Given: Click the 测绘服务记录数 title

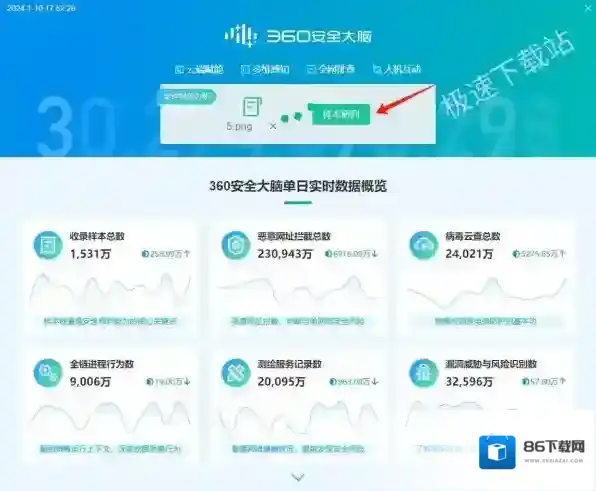Looking at the screenshot, I should point(290,364).
